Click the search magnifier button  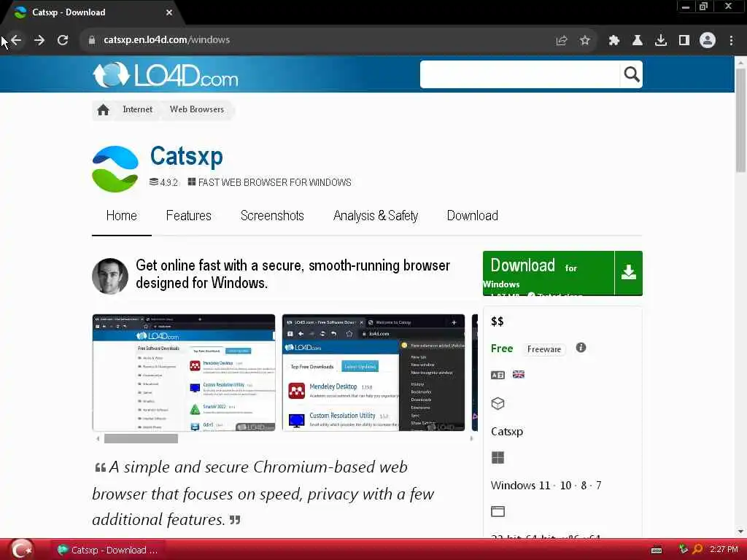click(x=632, y=74)
